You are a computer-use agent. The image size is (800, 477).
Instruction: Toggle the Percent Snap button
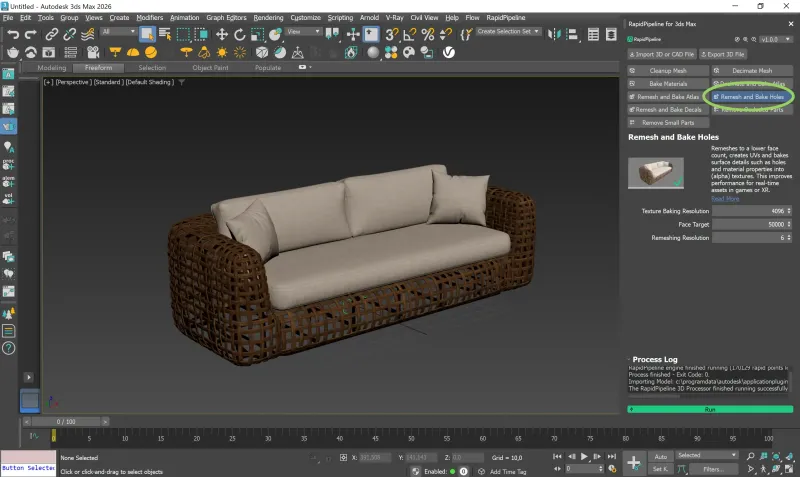(428, 33)
